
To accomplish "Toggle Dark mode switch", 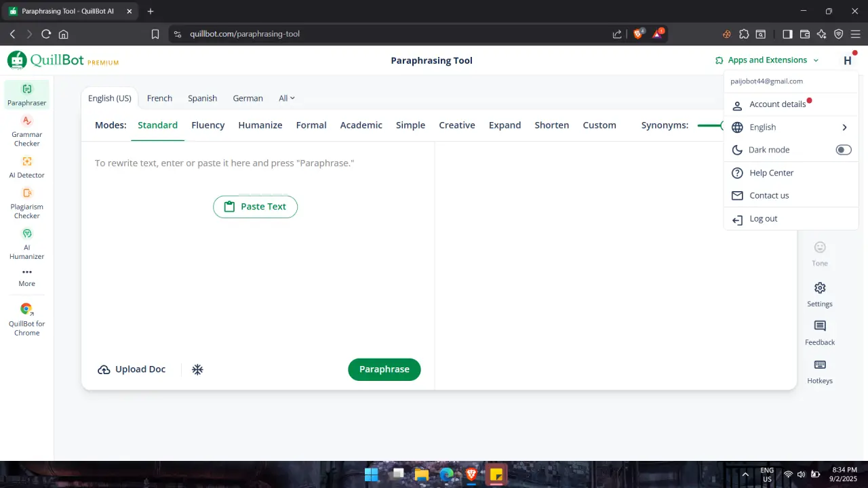I will coord(844,150).
